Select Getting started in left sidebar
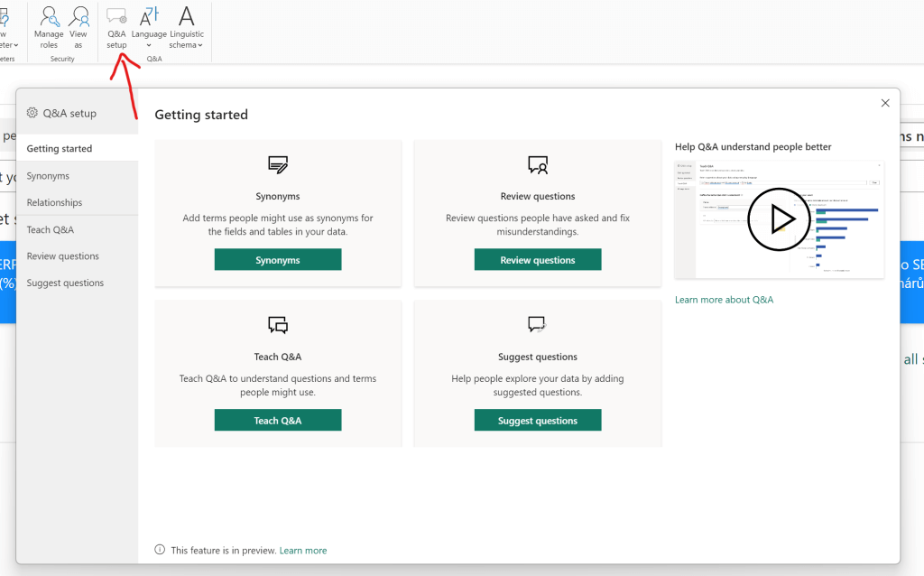Image resolution: width=924 pixels, height=576 pixels. [x=60, y=149]
